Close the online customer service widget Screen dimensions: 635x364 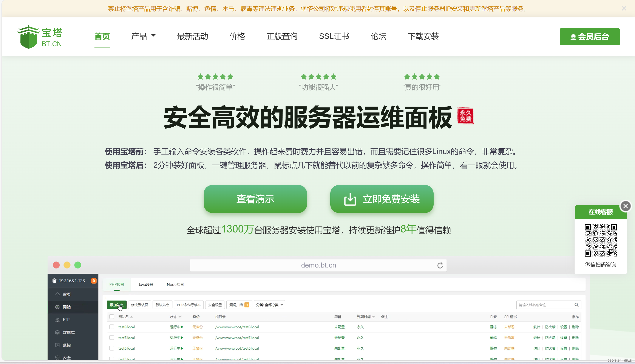coord(626,206)
